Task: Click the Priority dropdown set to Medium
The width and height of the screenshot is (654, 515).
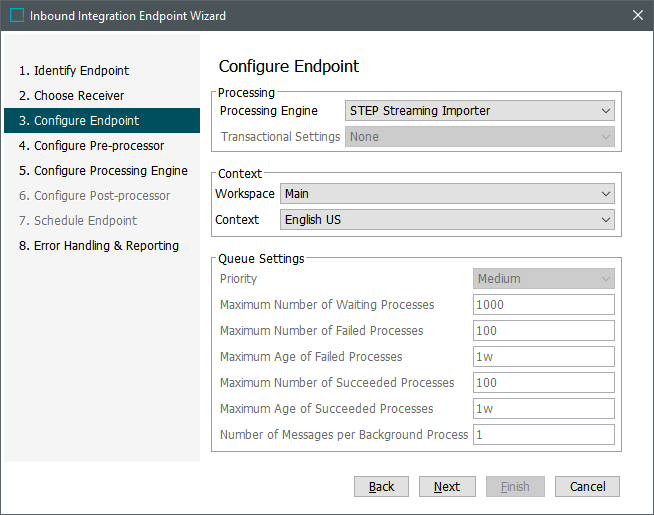Action: coord(543,279)
